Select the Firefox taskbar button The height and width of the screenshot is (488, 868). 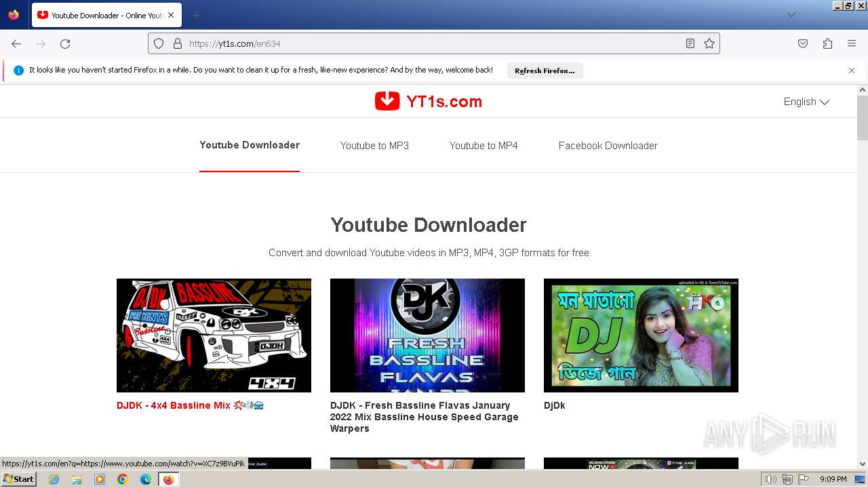point(168,479)
